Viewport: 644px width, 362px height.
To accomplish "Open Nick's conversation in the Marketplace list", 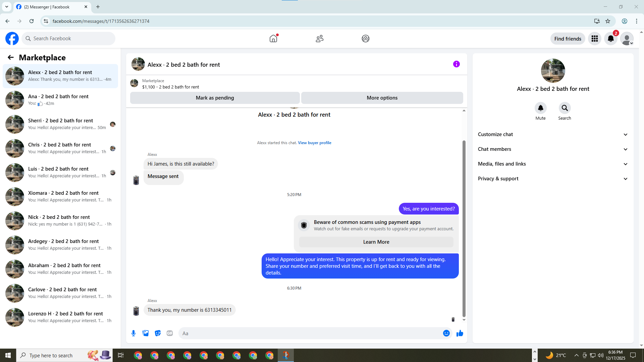I will 60,221.
